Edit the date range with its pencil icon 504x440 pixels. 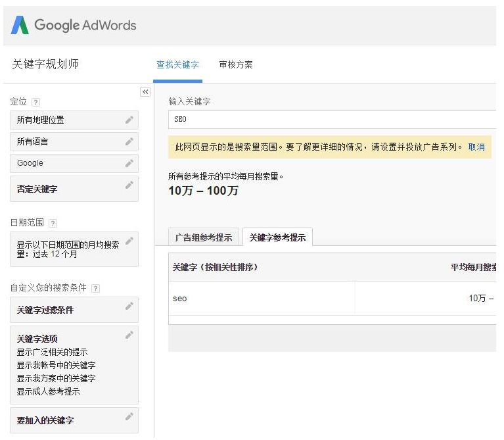(129, 241)
